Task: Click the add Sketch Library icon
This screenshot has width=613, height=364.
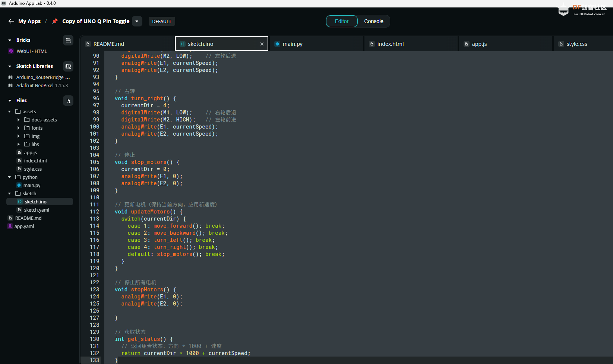Action: coord(68,66)
